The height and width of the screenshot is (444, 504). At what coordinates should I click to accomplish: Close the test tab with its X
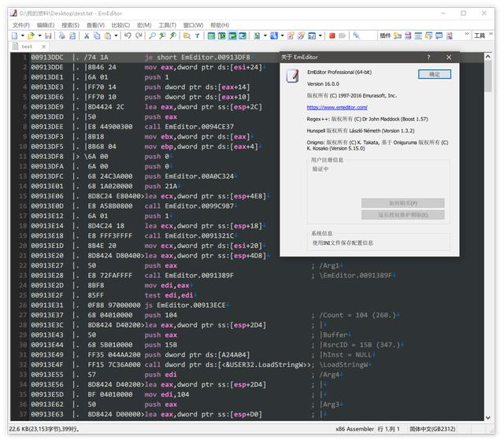pyautogui.click(x=43, y=46)
